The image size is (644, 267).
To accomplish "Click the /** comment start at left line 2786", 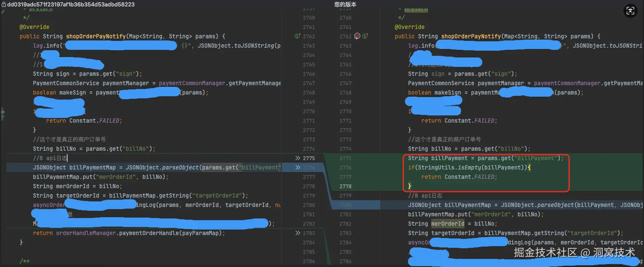I will coord(25,261).
